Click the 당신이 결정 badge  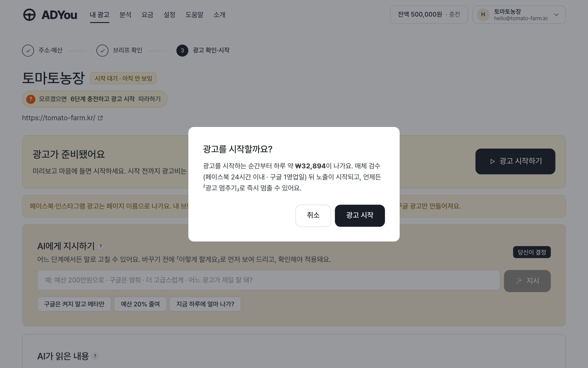pos(532,252)
